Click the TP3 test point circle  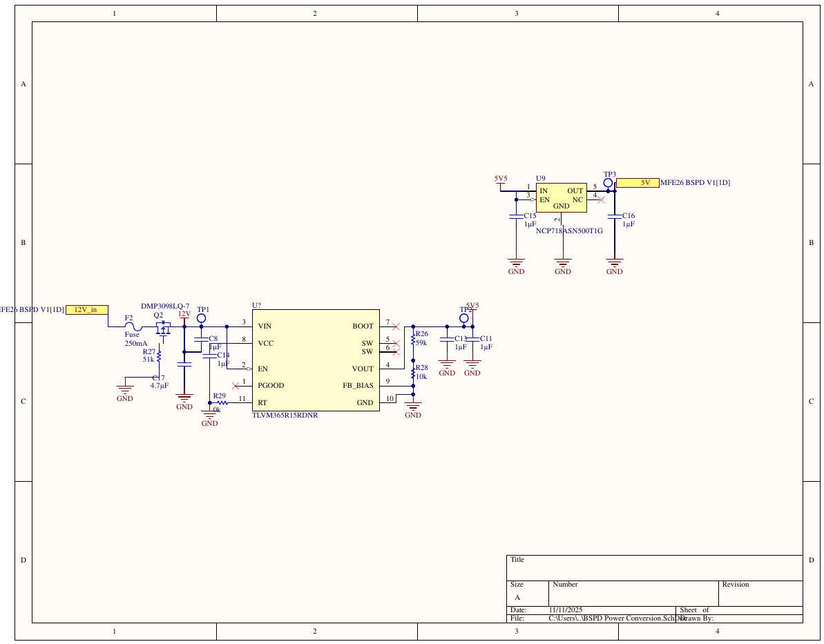[608, 183]
